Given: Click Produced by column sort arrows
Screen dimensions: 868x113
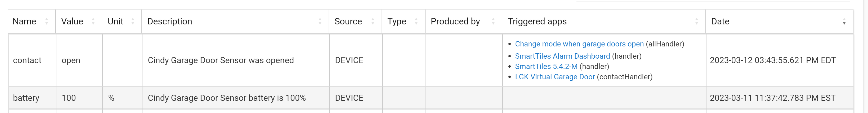Looking at the screenshot, I should coord(493,21).
